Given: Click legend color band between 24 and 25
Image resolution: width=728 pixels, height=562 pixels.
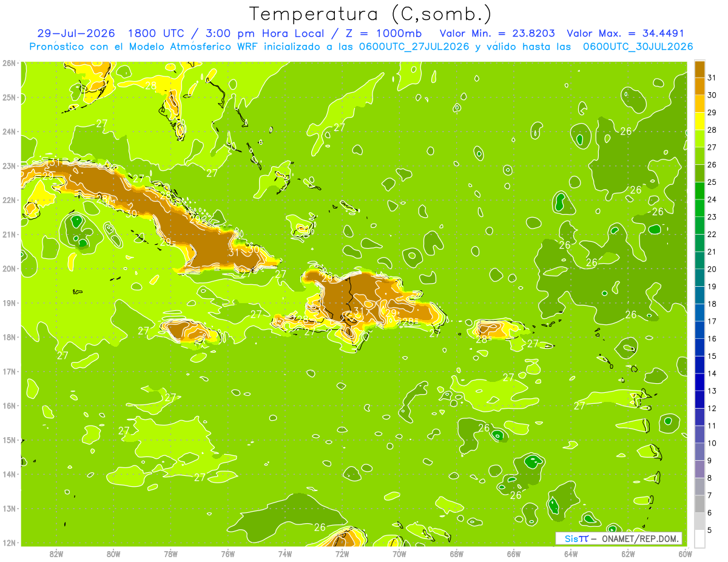Looking at the screenshot, I should pos(699,190).
